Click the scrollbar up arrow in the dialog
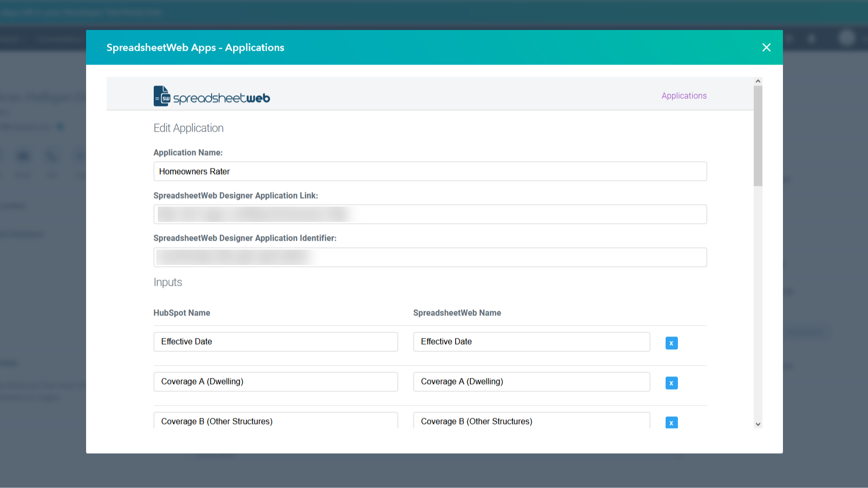The height and width of the screenshot is (488, 868). [x=758, y=80]
